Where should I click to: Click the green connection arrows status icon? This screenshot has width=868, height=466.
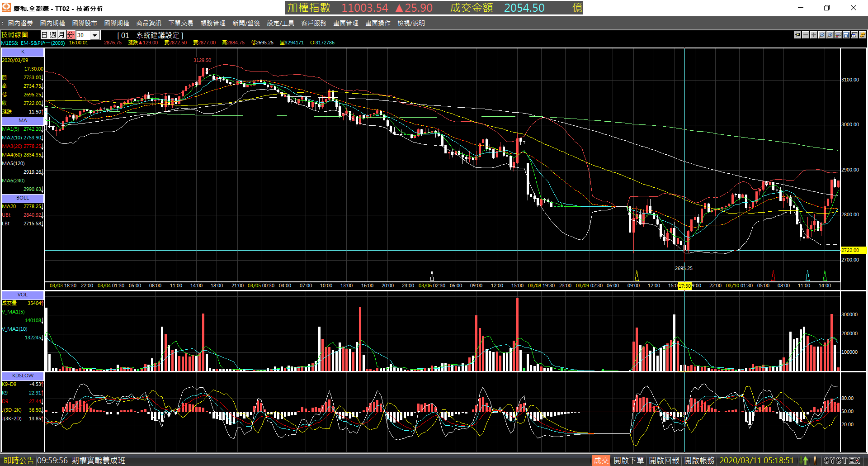pyautogui.click(x=805, y=461)
